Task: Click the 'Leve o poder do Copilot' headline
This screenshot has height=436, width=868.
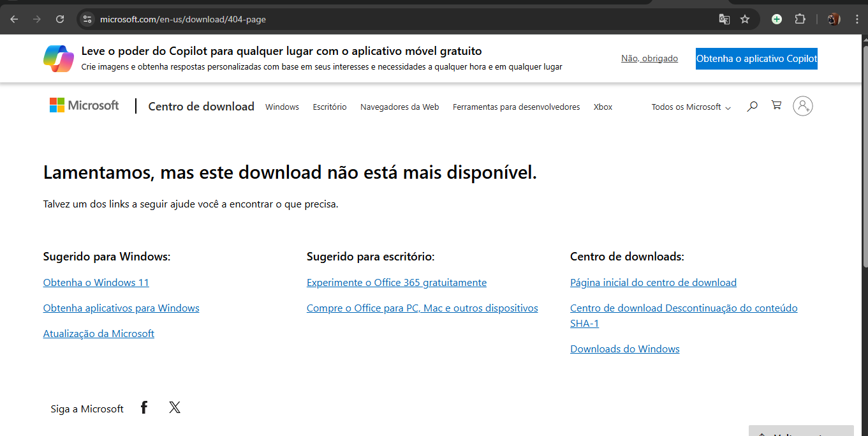Action: point(281,51)
